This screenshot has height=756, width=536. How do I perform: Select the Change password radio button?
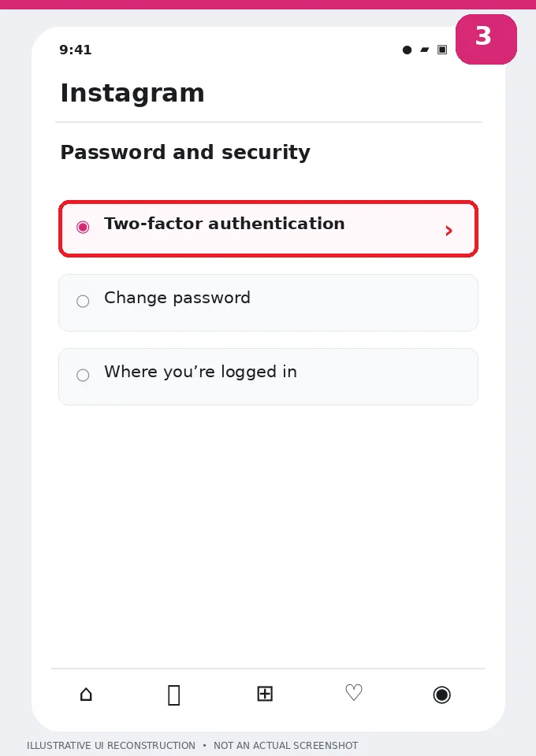(83, 302)
